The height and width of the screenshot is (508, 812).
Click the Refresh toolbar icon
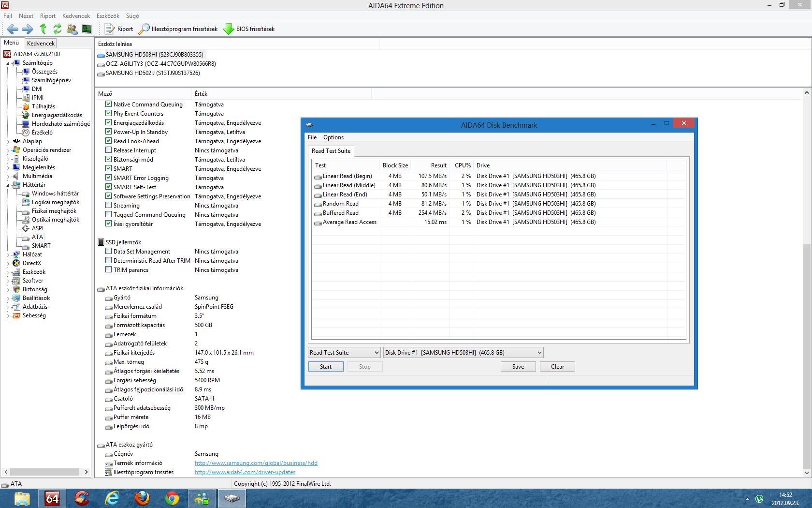pos(58,29)
